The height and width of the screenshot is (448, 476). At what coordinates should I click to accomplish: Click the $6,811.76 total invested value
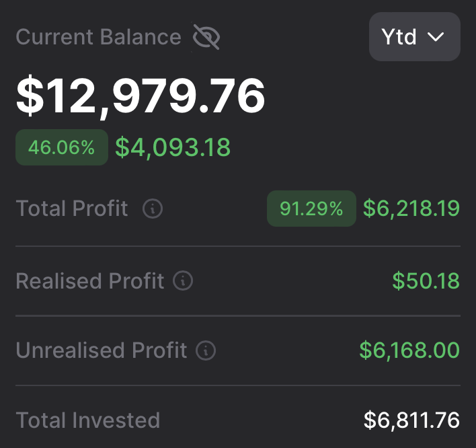[411, 421]
